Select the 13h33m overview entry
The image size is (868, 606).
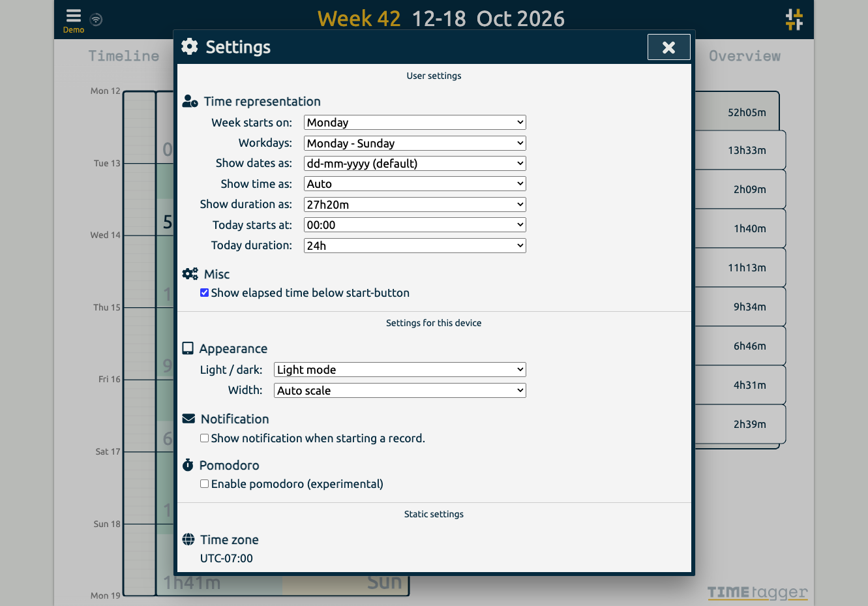[x=740, y=150]
